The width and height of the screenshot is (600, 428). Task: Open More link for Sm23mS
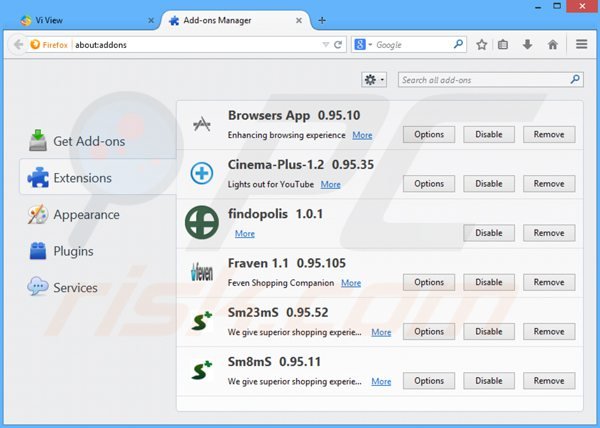[381, 332]
